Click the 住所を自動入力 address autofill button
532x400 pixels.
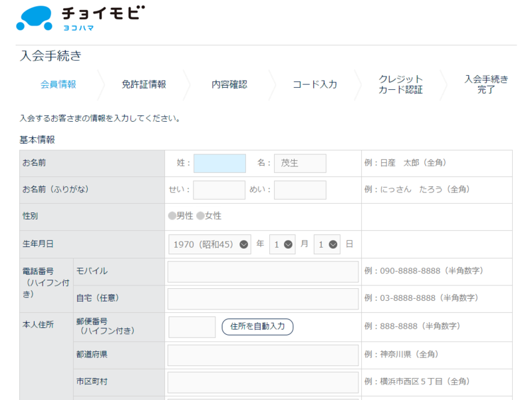(257, 327)
